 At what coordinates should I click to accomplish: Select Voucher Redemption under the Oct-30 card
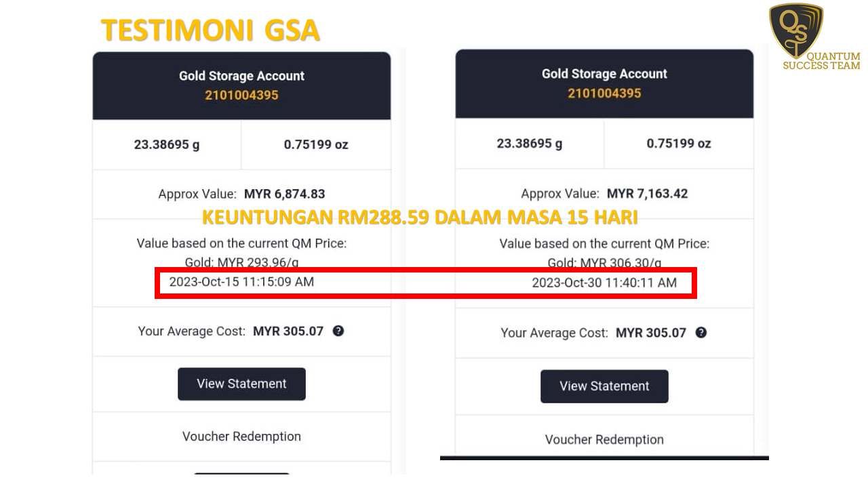point(604,439)
